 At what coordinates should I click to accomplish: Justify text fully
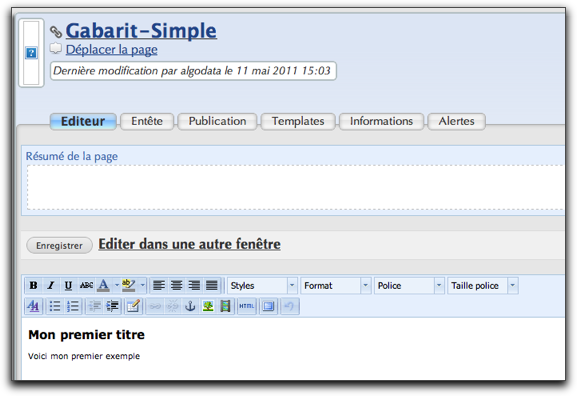[212, 285]
